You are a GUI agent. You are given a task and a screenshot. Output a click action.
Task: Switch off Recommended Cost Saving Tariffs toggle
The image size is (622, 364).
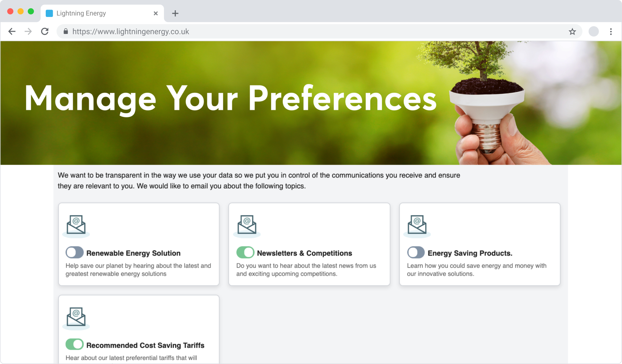pyautogui.click(x=75, y=344)
